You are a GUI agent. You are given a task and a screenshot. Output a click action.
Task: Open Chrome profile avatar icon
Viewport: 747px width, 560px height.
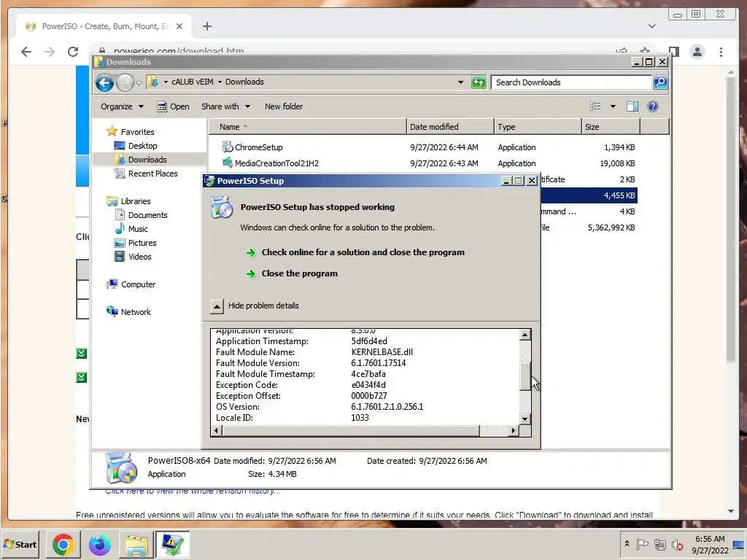(697, 52)
